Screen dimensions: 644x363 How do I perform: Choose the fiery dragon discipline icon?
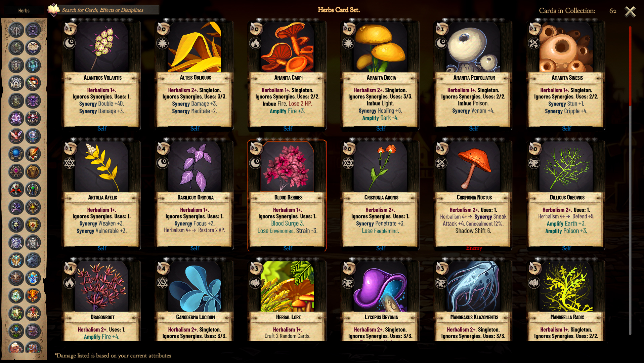(33, 295)
